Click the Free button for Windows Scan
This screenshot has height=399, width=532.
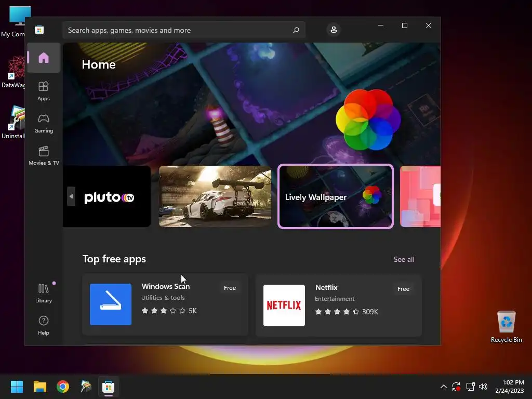tap(230, 288)
